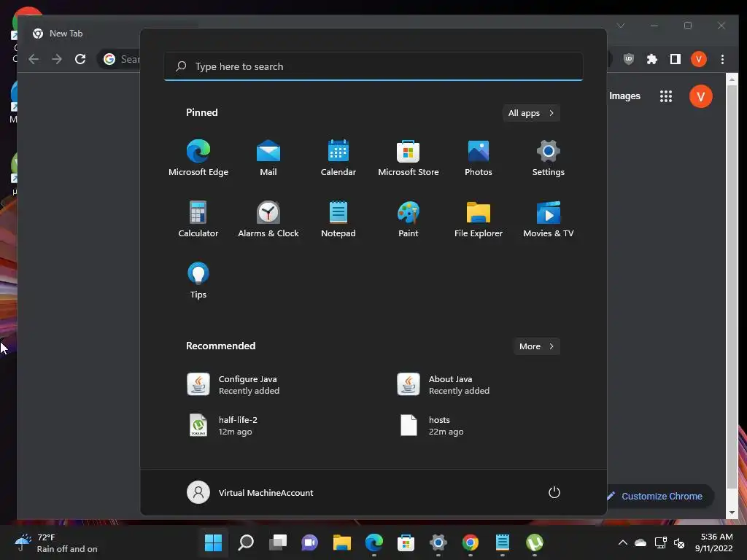
Task: Open the Chrome three-dot menu
Action: pos(723,59)
